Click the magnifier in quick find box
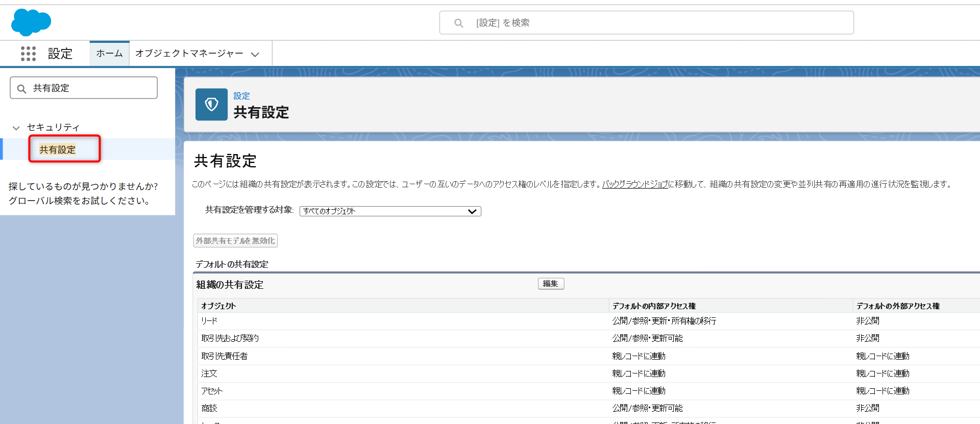The width and height of the screenshot is (980, 424). (x=21, y=89)
